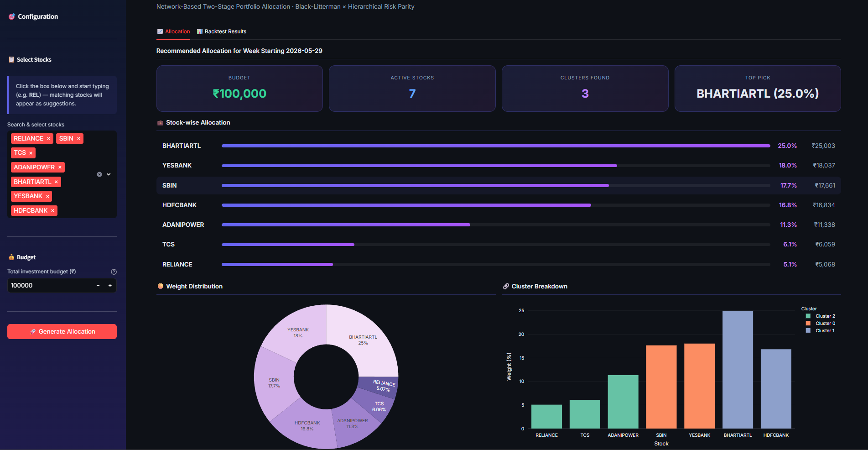Screen dimensions: 868x450
Task: Click the YESBANK allocation progress bar
Action: [496, 166]
